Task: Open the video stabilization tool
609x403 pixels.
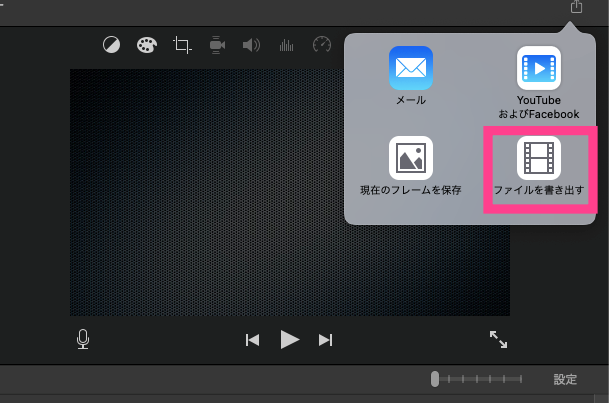Action: [x=217, y=45]
